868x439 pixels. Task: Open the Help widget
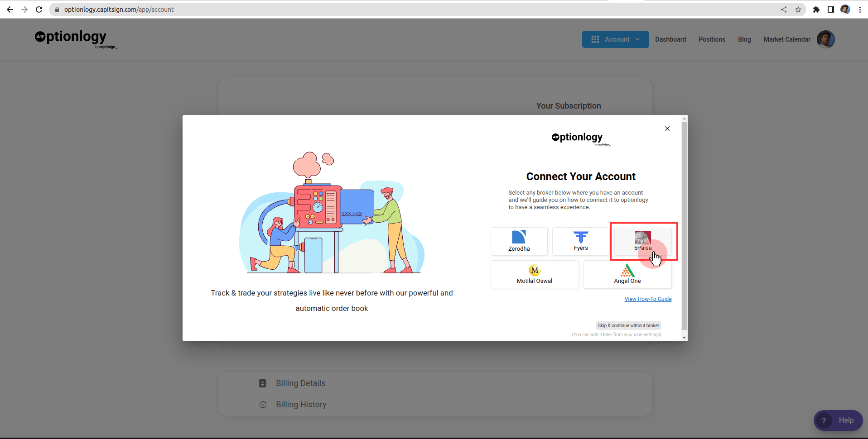coord(838,420)
